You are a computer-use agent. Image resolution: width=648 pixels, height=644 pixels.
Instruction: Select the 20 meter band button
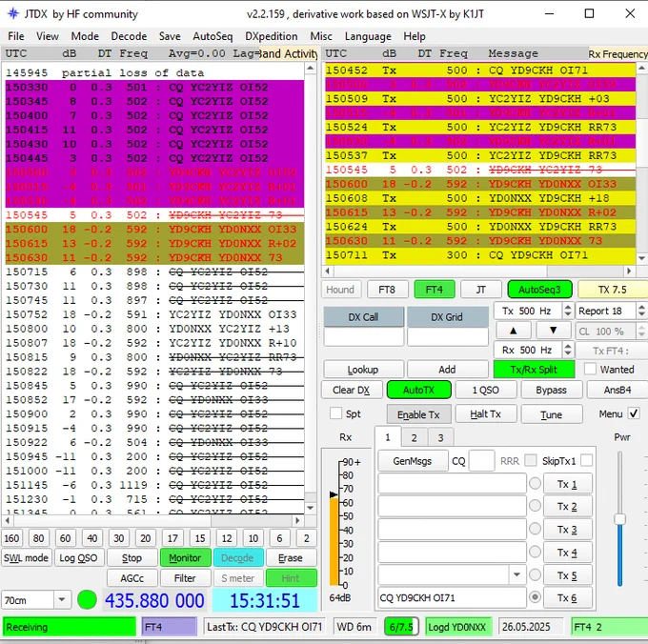click(145, 538)
